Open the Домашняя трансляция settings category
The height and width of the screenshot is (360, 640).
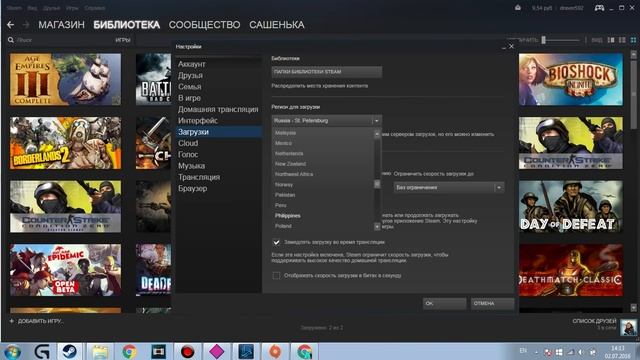tap(218, 109)
